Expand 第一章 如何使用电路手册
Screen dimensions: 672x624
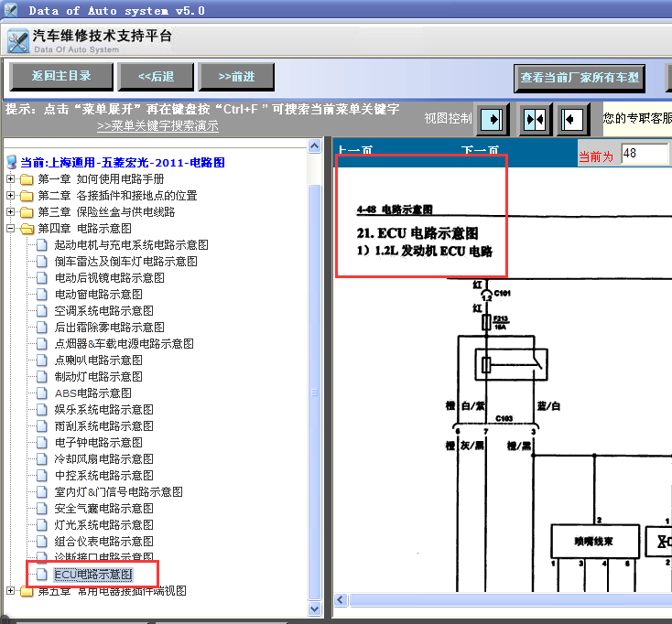pos(11,178)
